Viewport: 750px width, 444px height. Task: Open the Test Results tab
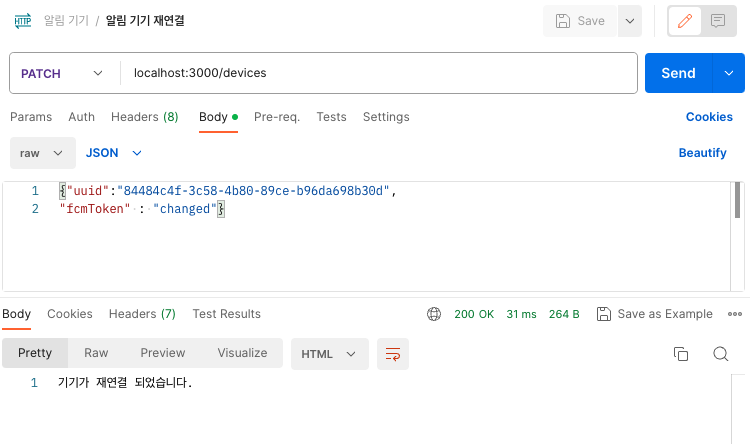click(x=227, y=314)
